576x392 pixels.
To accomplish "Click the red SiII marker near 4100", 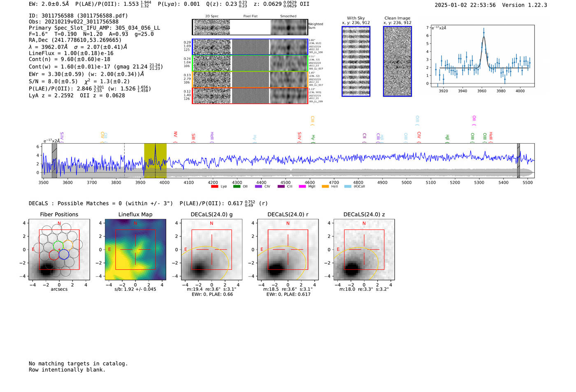I will tap(193, 138).
